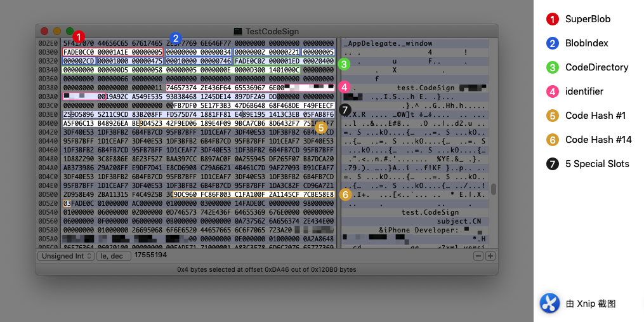Select hex word 5F417070 in row 0D2E0
This screenshot has width=644, height=322.
click(79, 43)
